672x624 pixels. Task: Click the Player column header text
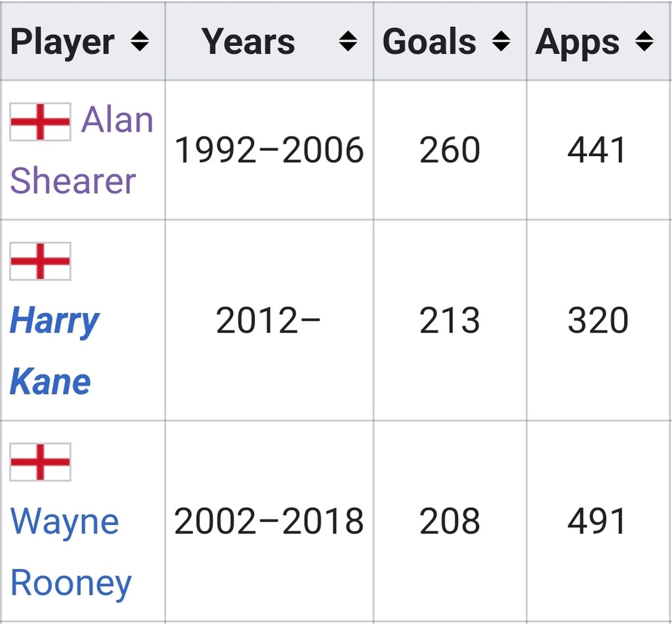click(62, 42)
